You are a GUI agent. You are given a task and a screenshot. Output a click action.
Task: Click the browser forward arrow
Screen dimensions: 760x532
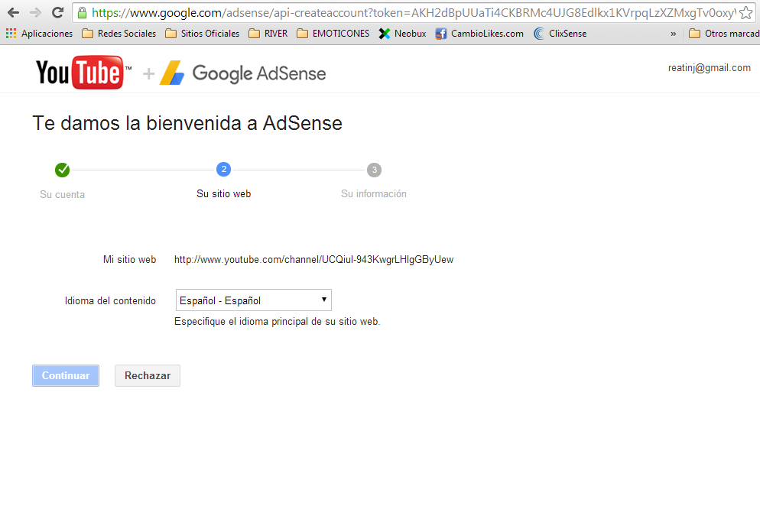click(35, 12)
